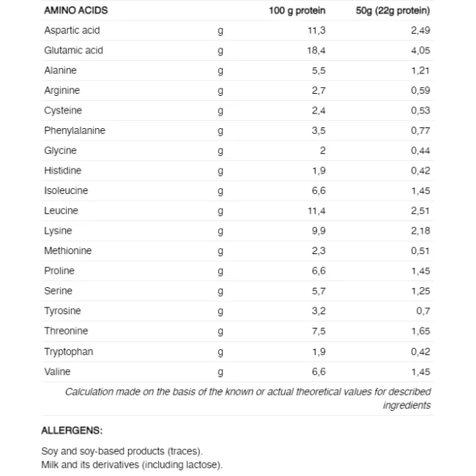Click the Lysine row label
This screenshot has height=476, width=476.
[x=58, y=231]
